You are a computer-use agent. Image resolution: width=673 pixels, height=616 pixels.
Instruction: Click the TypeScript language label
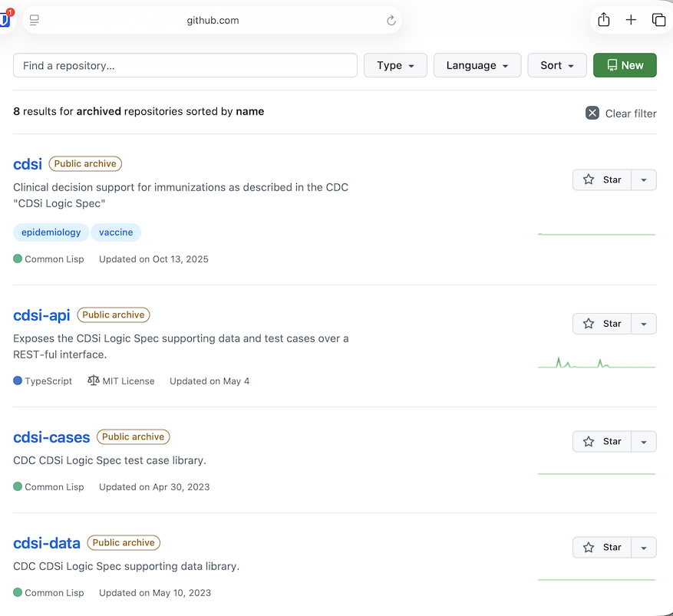click(x=48, y=381)
